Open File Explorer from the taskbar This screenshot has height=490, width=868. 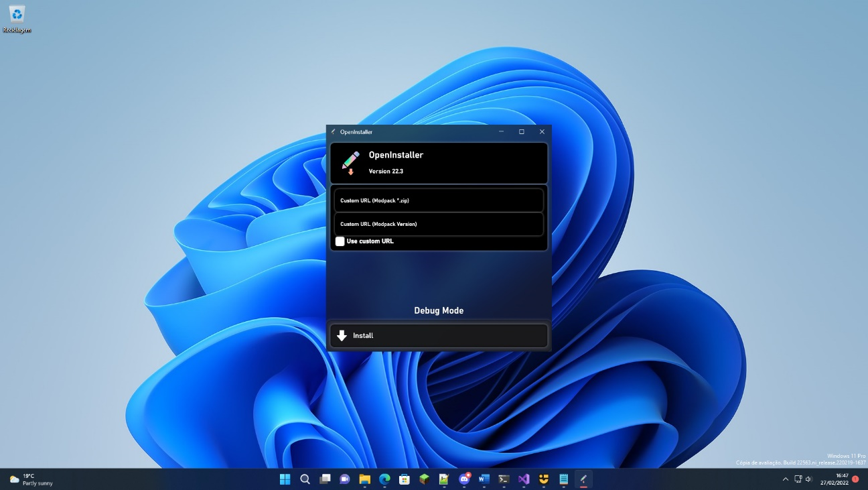click(364, 479)
